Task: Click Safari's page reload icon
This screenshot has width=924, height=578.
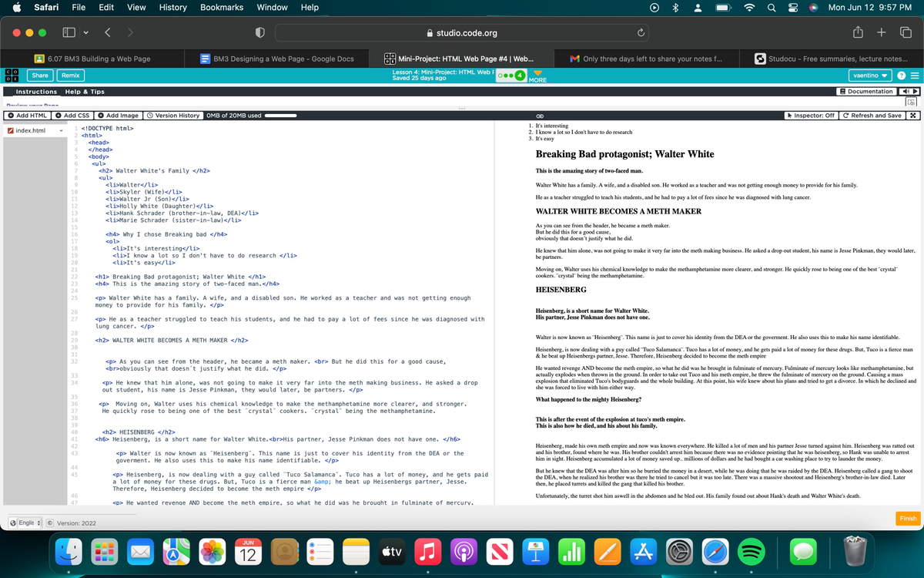Action: pyautogui.click(x=640, y=33)
